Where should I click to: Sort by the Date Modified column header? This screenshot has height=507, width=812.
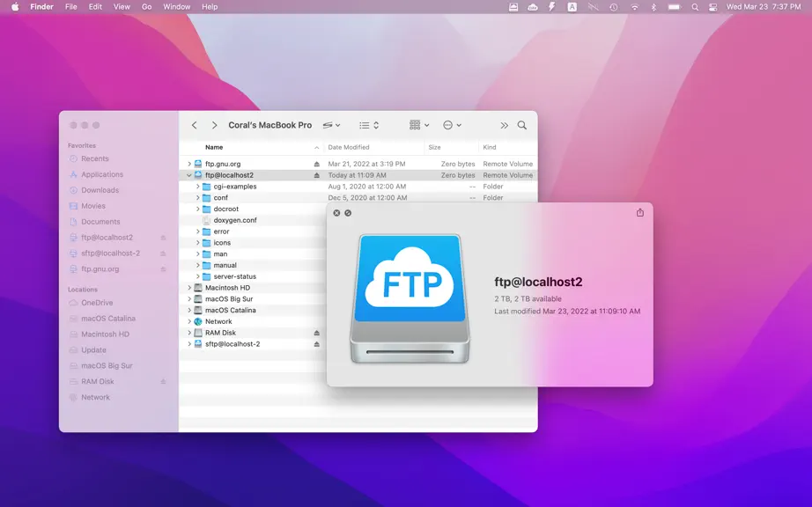pos(349,148)
